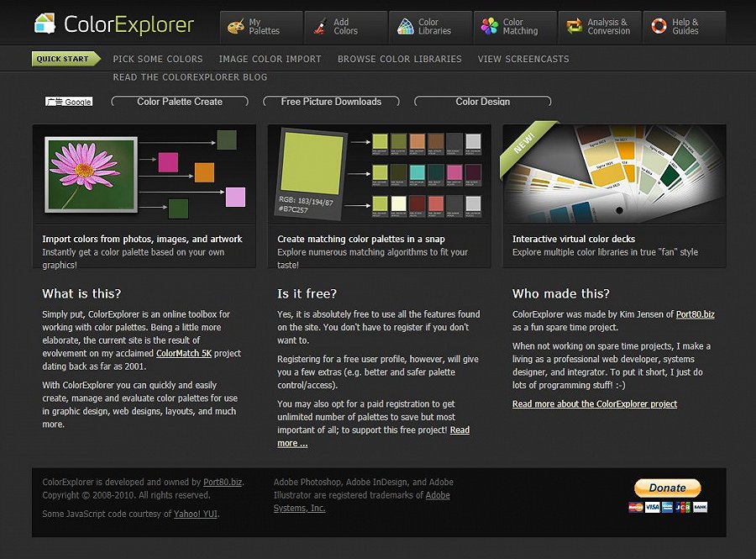
Task: Open the Help & Guides menu
Action: [684, 27]
